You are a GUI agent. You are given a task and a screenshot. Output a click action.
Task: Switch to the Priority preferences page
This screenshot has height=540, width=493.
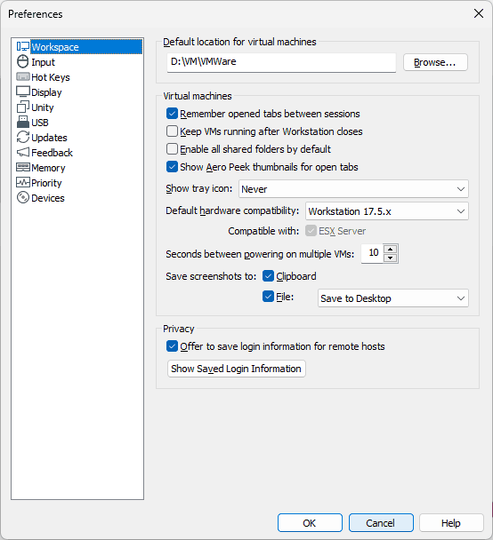click(x=46, y=183)
